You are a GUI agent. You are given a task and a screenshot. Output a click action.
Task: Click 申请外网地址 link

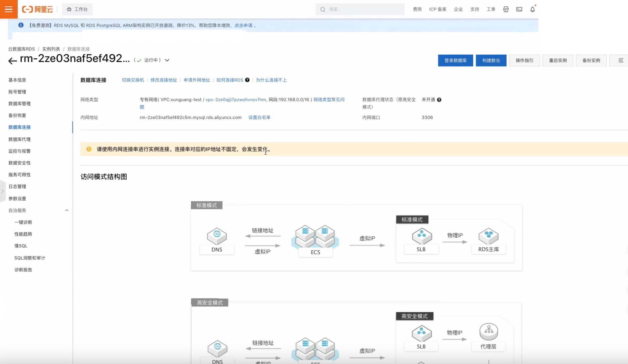pos(197,80)
